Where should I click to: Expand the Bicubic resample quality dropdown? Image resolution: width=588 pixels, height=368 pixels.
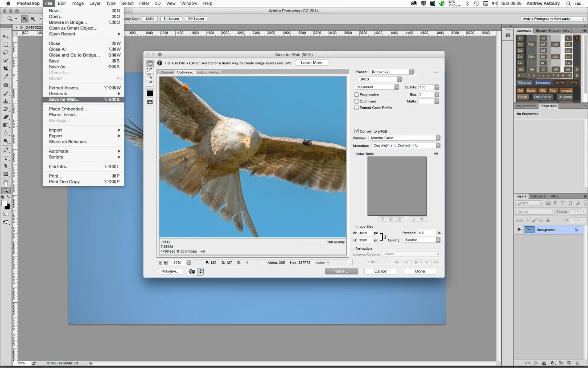click(421, 240)
